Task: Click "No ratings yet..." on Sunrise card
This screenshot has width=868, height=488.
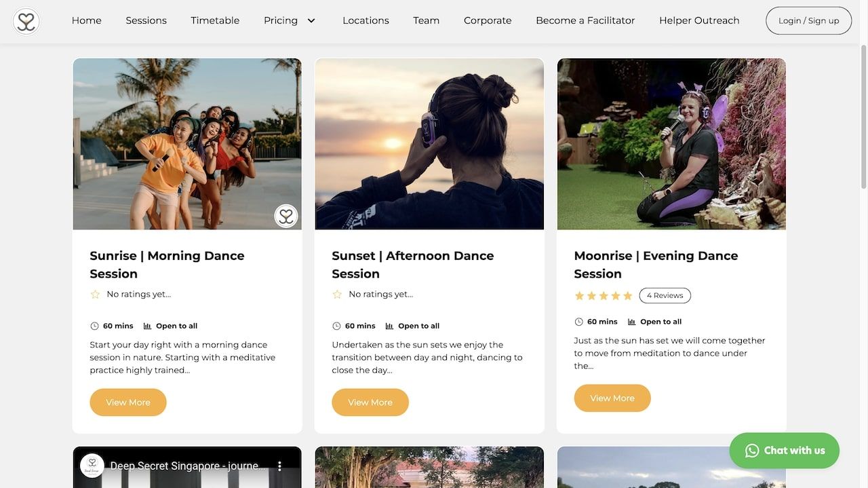Action: [x=139, y=294]
